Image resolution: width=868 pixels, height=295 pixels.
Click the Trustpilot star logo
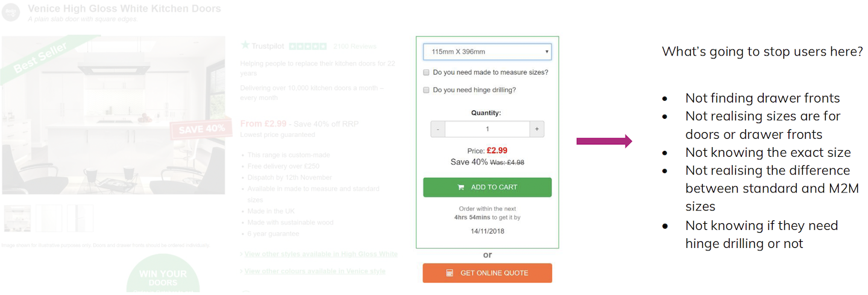coord(245,45)
